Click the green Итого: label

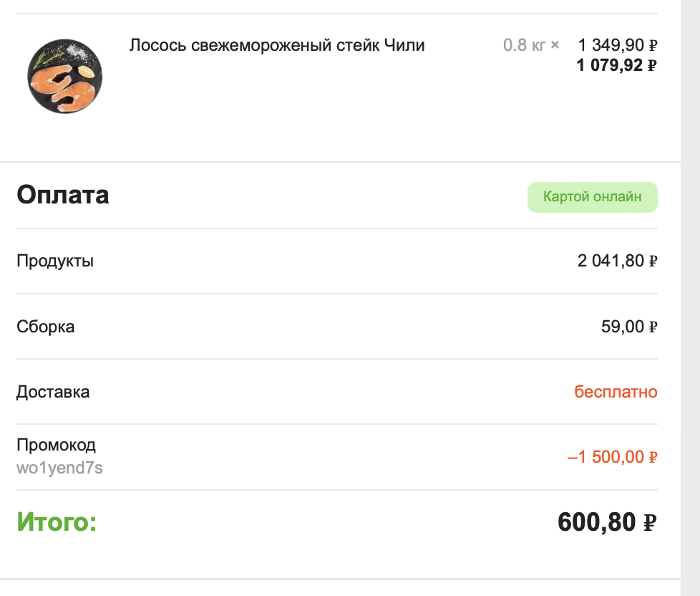[x=57, y=521]
